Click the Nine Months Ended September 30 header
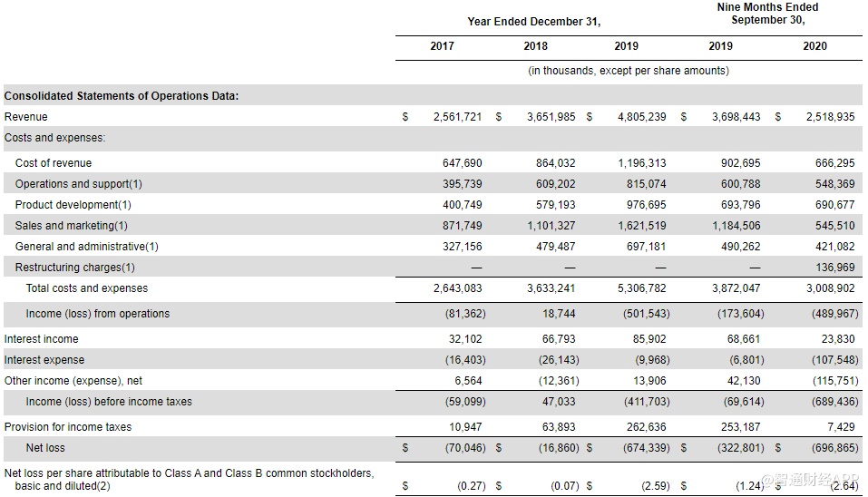The height and width of the screenshot is (497, 868). 767,14
